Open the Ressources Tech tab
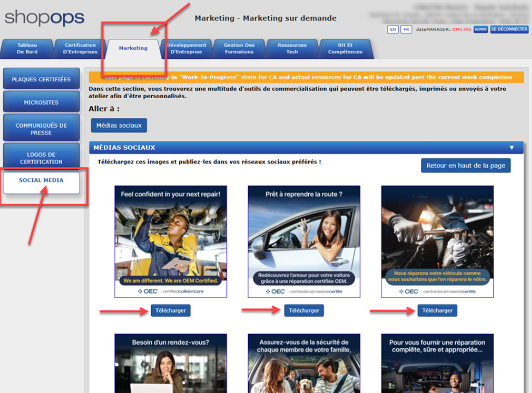 tap(292, 49)
